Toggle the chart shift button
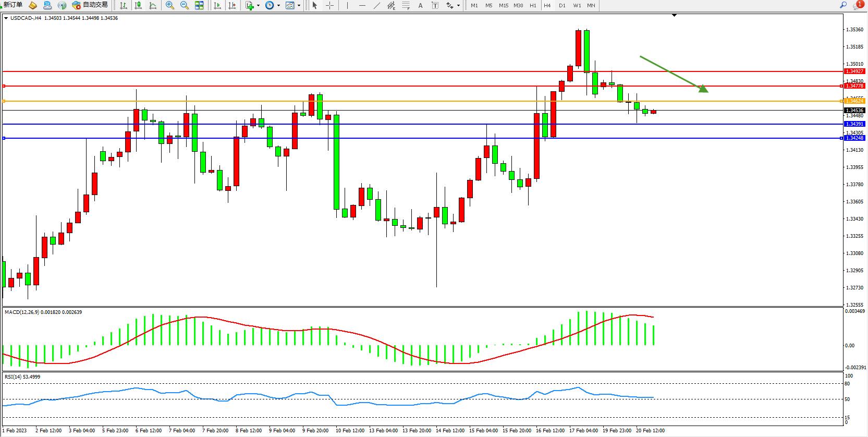The height and width of the screenshot is (437, 868). pyautogui.click(x=232, y=5)
